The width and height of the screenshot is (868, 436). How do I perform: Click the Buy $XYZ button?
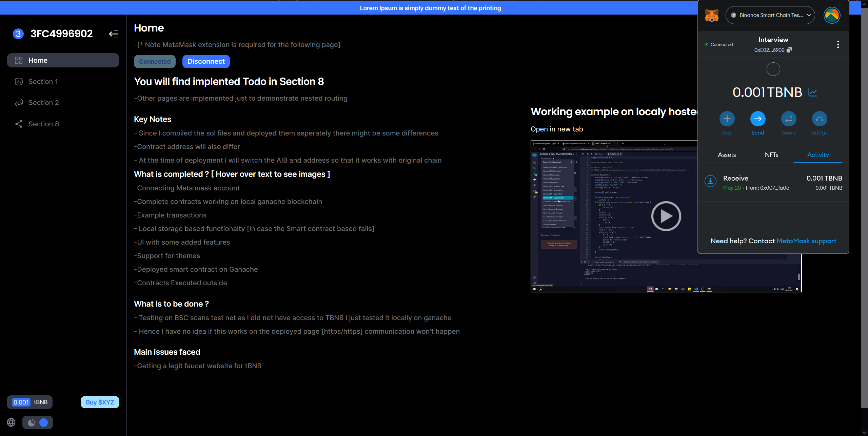[100, 402]
